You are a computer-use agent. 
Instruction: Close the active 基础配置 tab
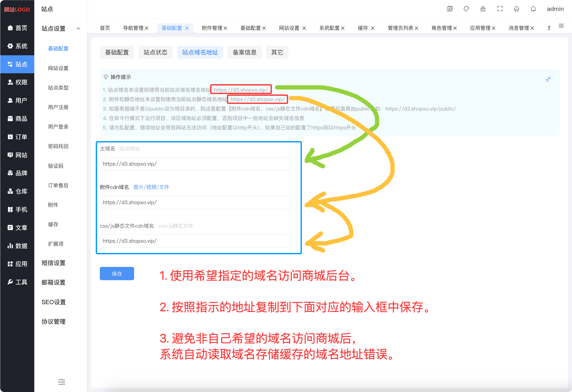click(x=187, y=28)
